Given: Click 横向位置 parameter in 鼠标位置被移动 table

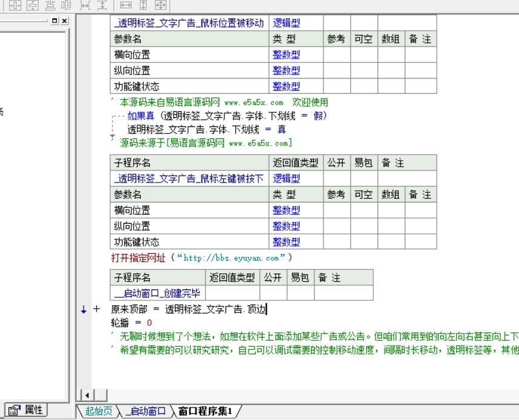Looking at the screenshot, I should click(x=132, y=54).
